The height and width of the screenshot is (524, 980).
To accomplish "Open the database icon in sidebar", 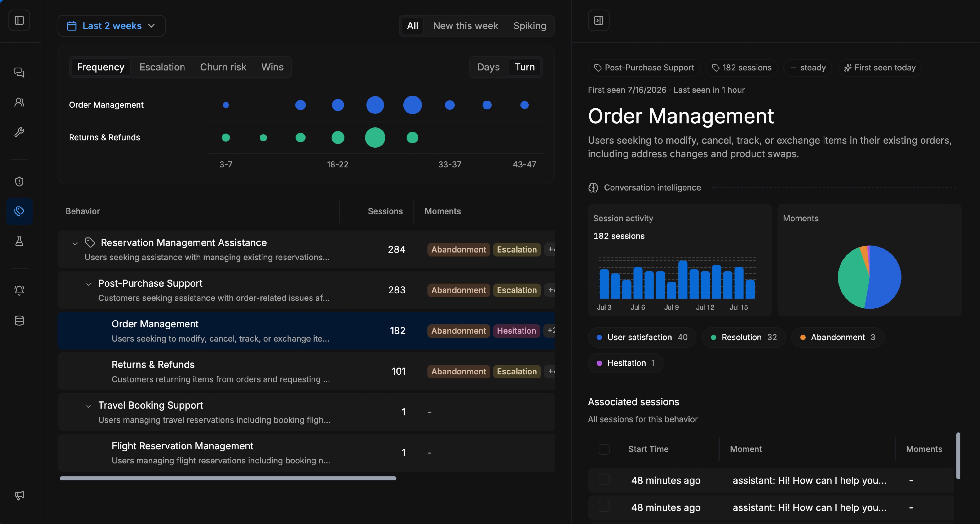I will pos(19,321).
